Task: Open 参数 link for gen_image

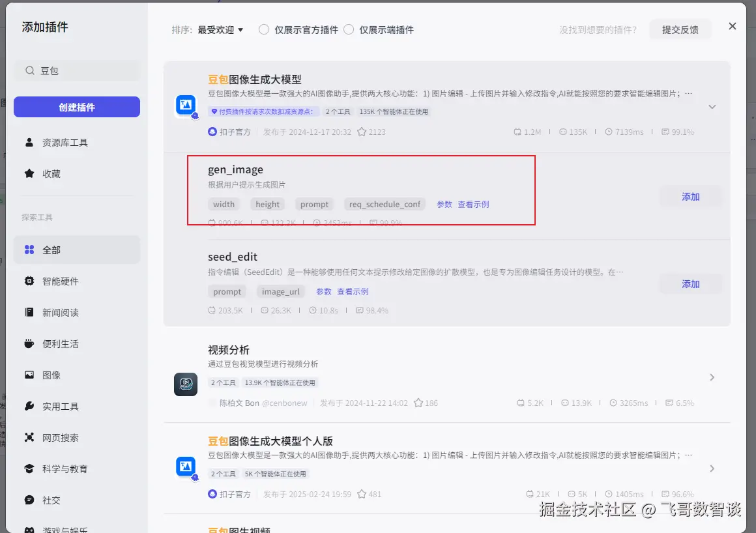Action: tap(444, 205)
